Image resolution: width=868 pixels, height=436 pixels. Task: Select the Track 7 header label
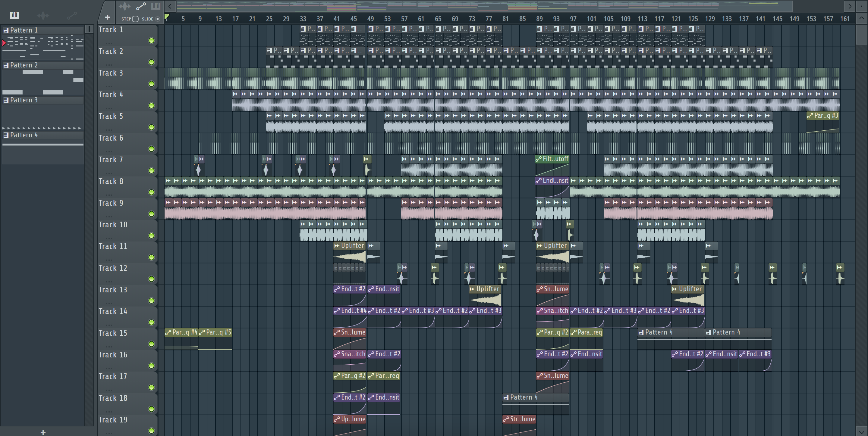point(111,160)
